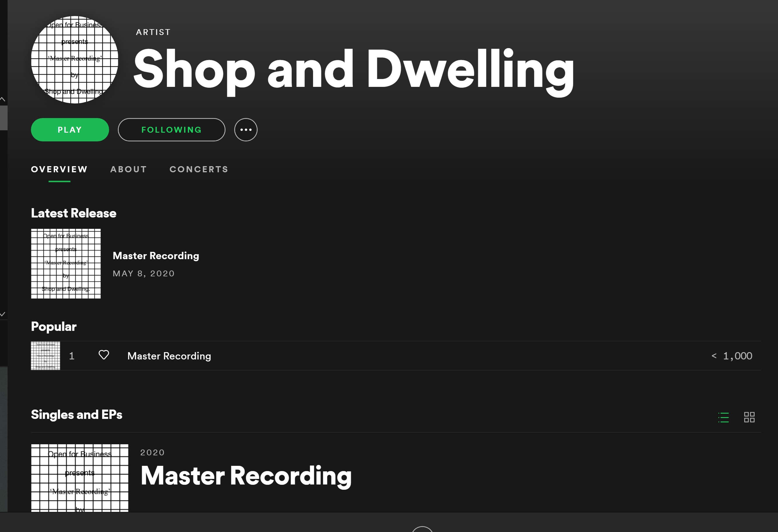Click the sidebar scroll down chevron

click(3, 314)
